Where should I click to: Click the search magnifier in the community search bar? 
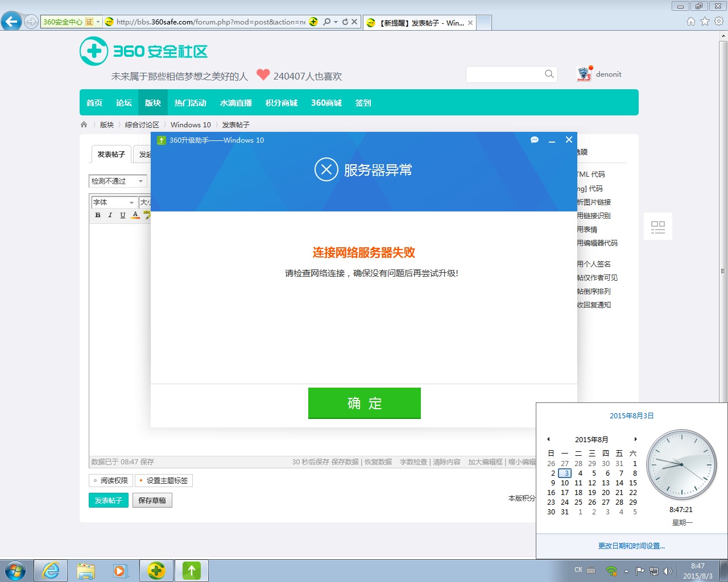(x=548, y=74)
